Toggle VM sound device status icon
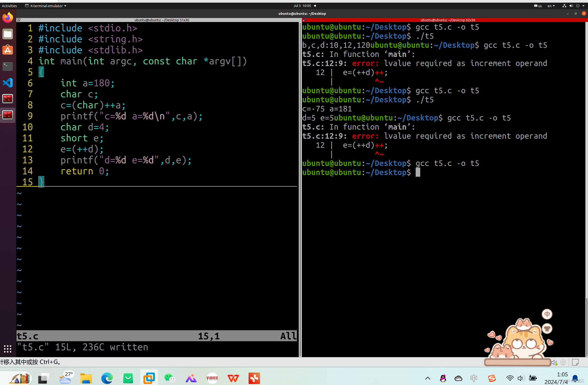 coord(554,363)
